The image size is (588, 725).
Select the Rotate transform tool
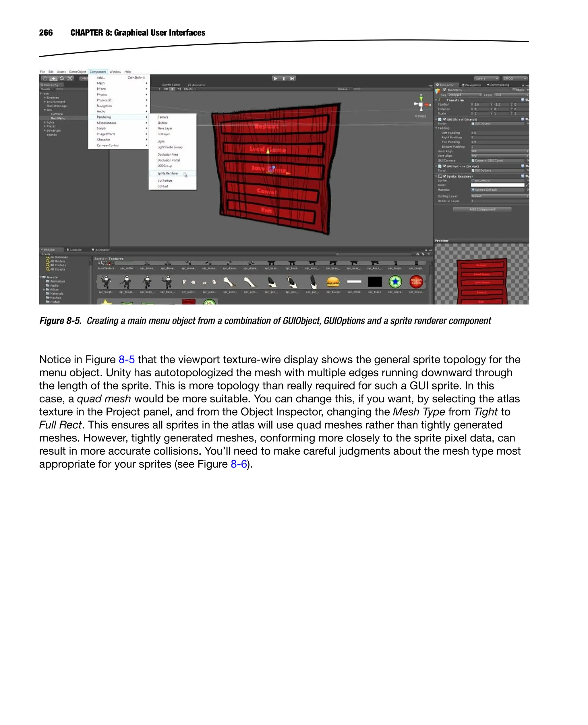62,78
